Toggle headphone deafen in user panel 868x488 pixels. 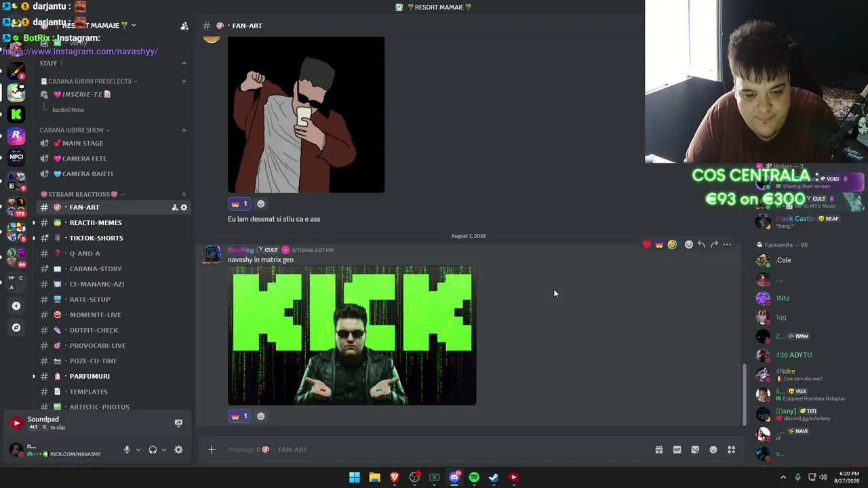(153, 449)
